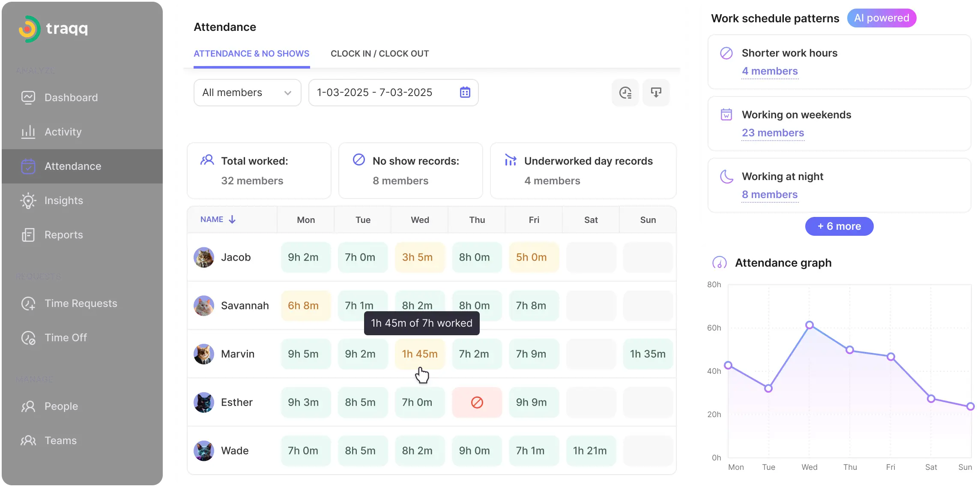Open the Attendance section in the sidebar
The image size is (980, 487).
(x=73, y=166)
